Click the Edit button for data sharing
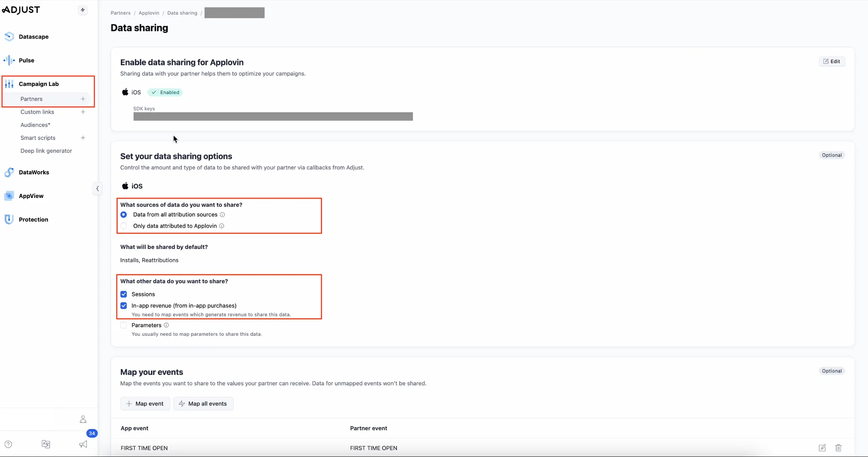Screen dimensions: 868x457 click(832, 61)
